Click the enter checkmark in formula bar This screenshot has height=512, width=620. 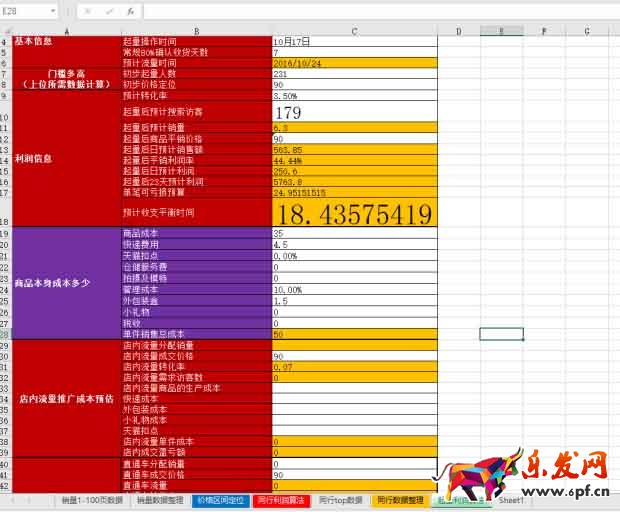[x=108, y=12]
